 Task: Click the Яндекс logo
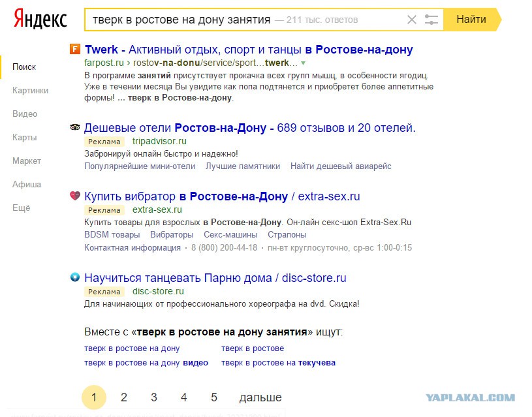click(40, 19)
